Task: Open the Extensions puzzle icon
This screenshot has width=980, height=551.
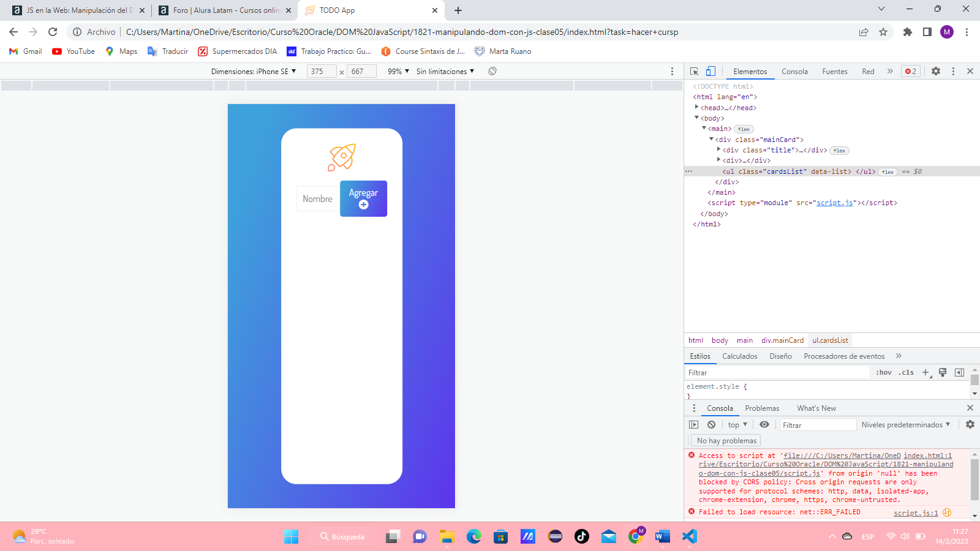Action: click(x=908, y=32)
